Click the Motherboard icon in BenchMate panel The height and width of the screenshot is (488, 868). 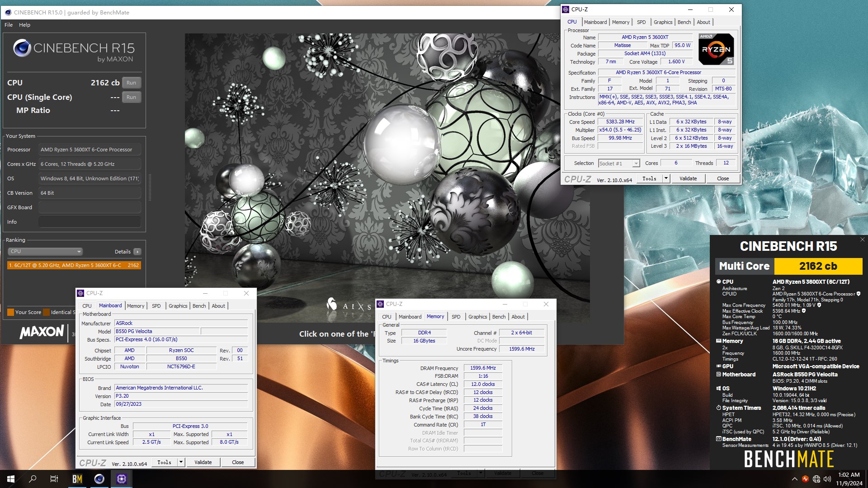(x=718, y=374)
